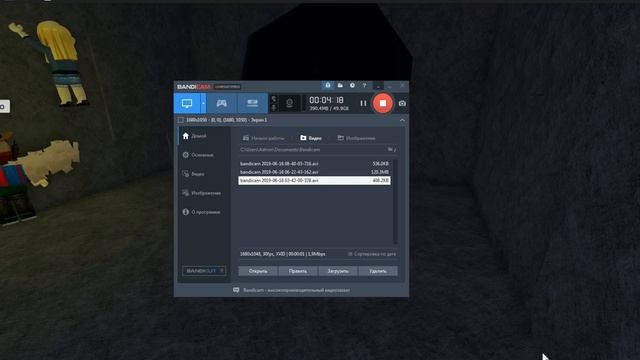Image resolution: width=640 pixels, height=360 pixels.
Task: Click the Edit button for selected video
Action: [x=298, y=271]
